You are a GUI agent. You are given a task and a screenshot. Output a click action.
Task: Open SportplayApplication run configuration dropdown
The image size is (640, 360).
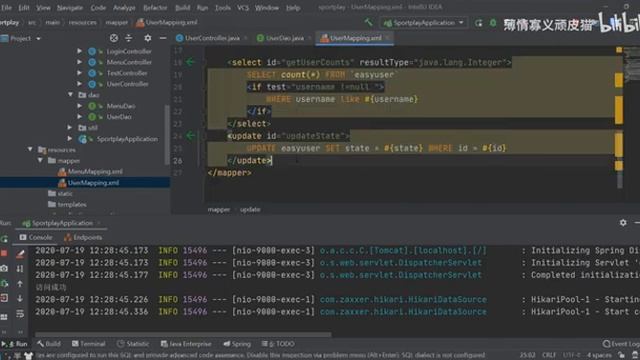424,23
